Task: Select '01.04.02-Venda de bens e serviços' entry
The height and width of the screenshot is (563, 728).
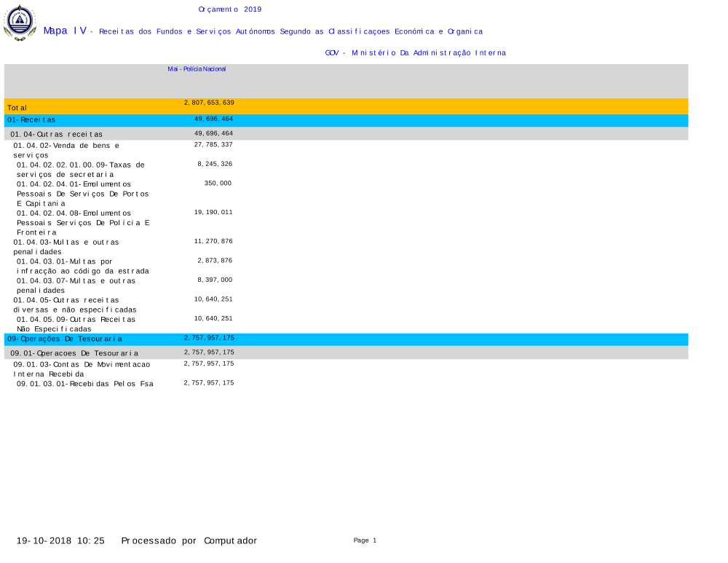Action: [66, 150]
